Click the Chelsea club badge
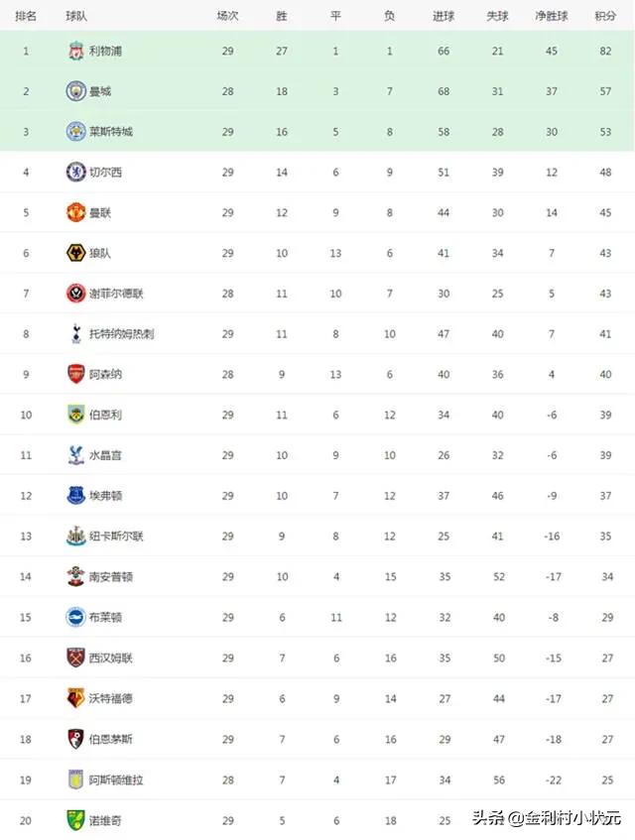 coord(76,172)
